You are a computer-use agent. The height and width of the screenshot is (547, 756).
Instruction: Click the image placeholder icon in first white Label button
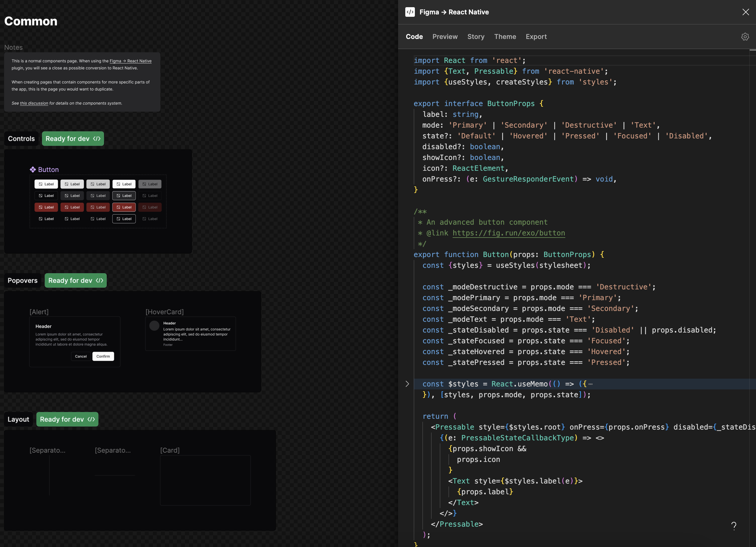tap(40, 184)
